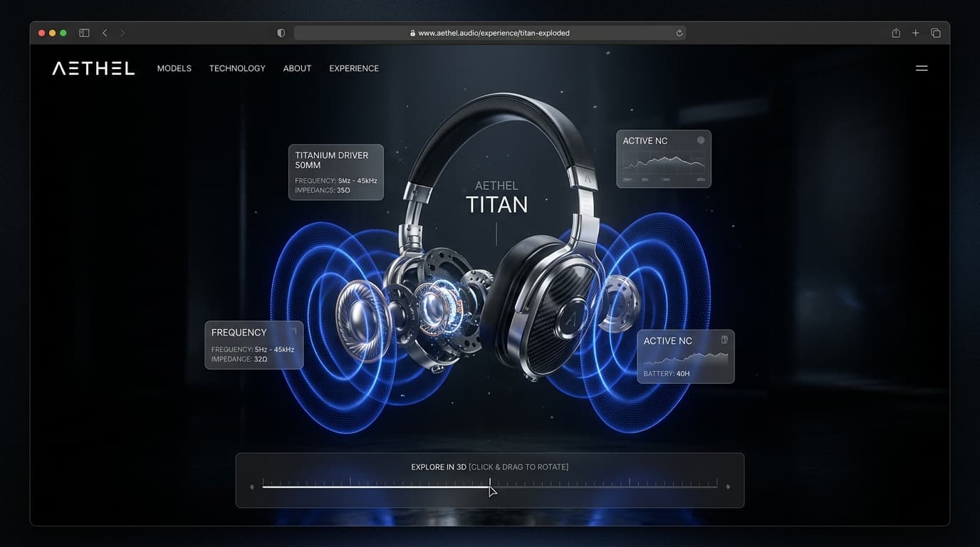The width and height of the screenshot is (980, 547).
Task: Show the tab overview icon
Action: coord(936,33)
